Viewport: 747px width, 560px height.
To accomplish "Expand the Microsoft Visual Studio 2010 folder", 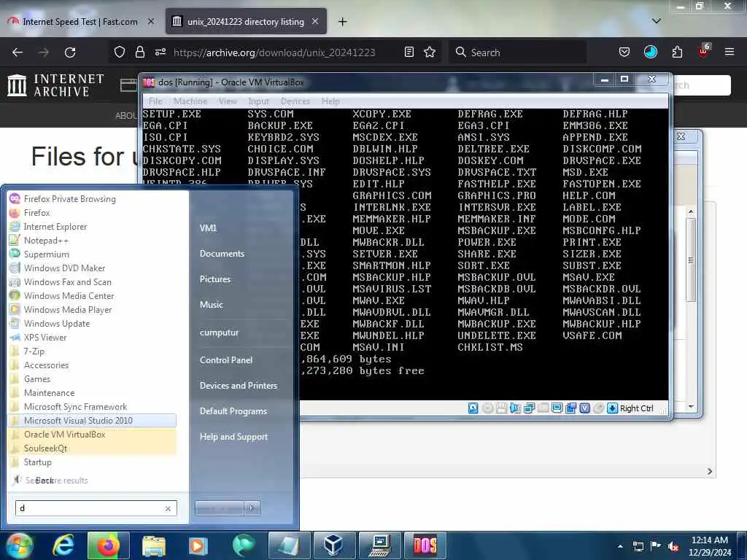I will coord(92,421).
